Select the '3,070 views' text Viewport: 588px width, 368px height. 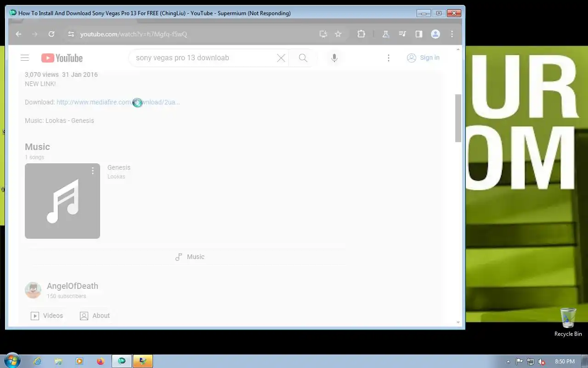click(x=42, y=75)
